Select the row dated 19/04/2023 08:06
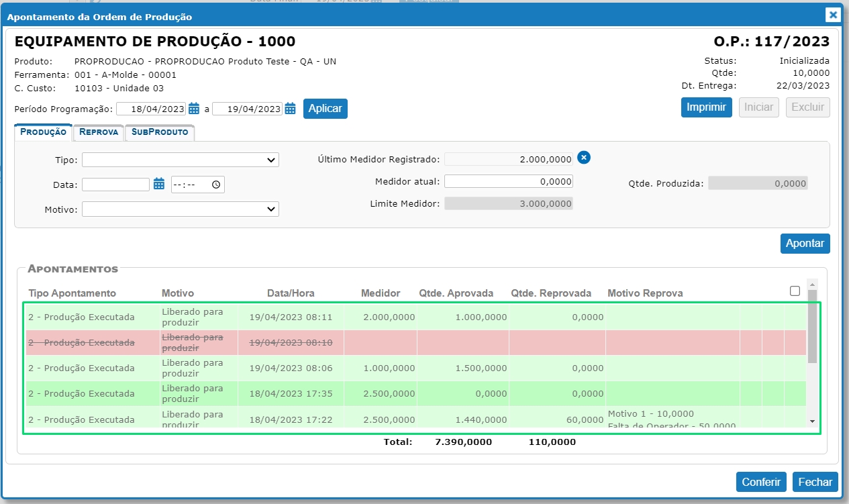 coord(416,368)
